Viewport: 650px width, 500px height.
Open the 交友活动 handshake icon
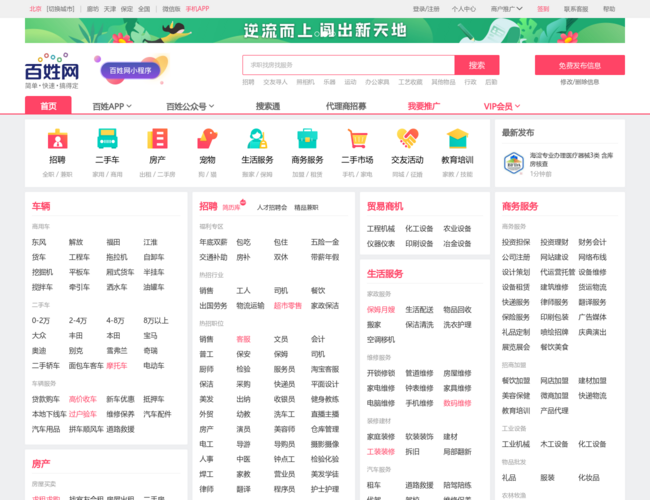(x=407, y=139)
